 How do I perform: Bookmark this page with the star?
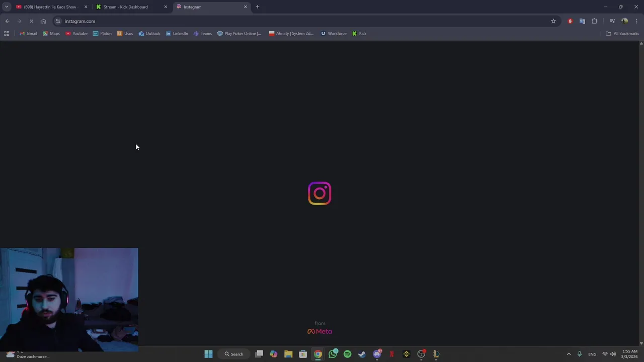[553, 21]
